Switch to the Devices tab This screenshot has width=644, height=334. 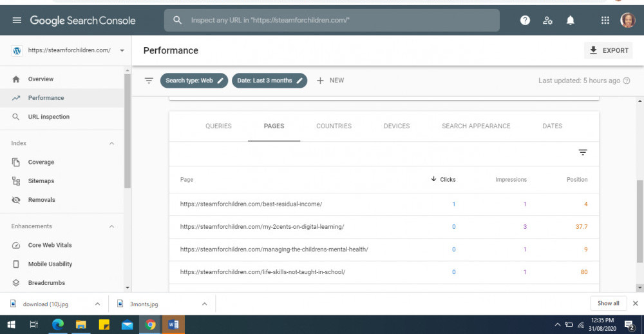[397, 126]
